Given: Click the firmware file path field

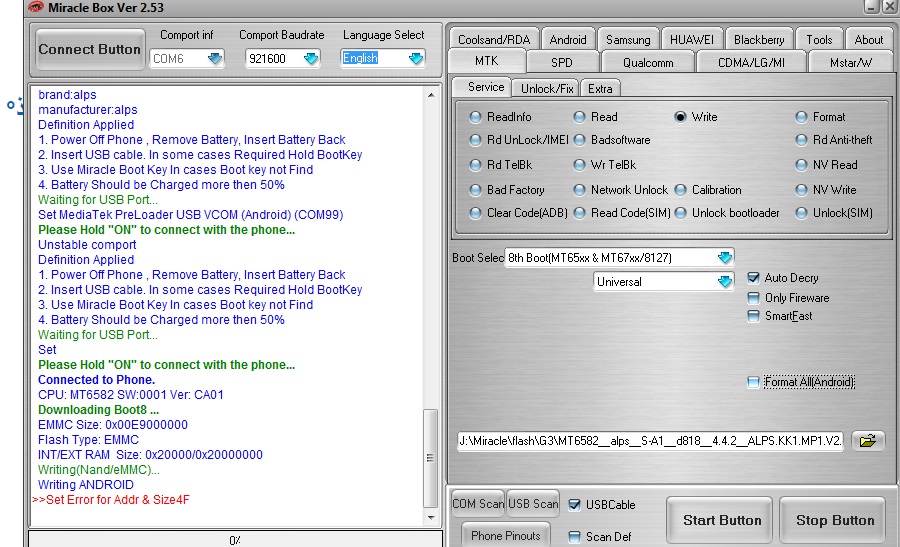Looking at the screenshot, I should pyautogui.click(x=650, y=440).
